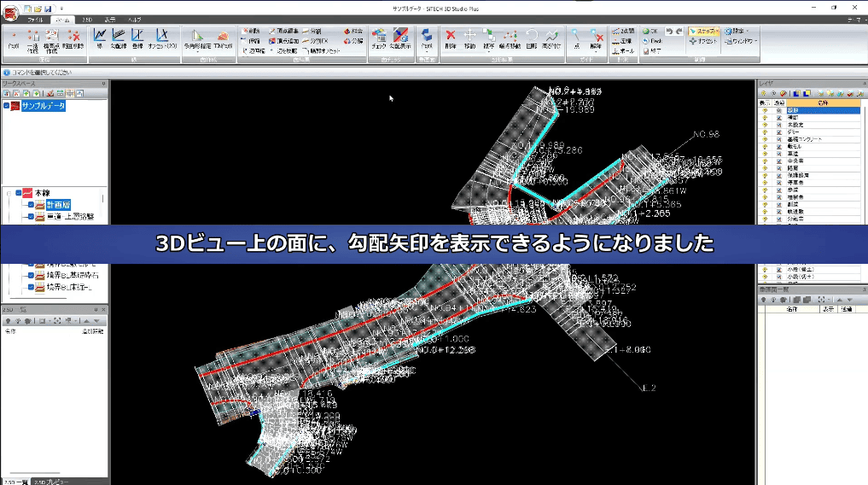Viewport: 868px width, 485px height.
Task: Select the 基礎コンクリート layer row
Action: 823,139
